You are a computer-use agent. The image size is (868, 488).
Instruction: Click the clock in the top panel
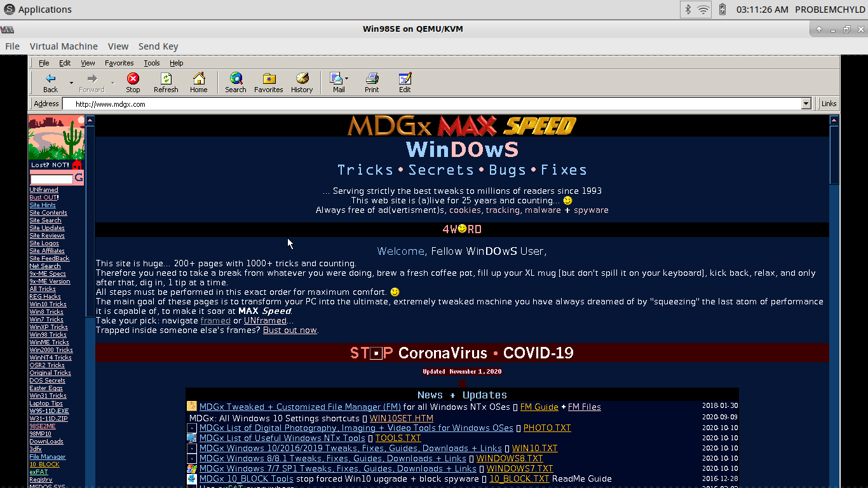point(762,10)
